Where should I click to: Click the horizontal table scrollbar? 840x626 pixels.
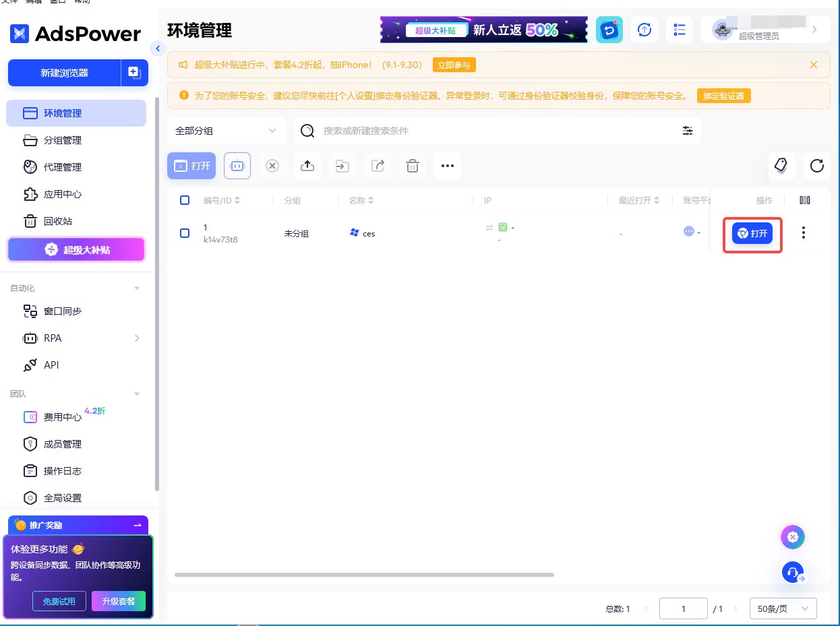(x=364, y=575)
